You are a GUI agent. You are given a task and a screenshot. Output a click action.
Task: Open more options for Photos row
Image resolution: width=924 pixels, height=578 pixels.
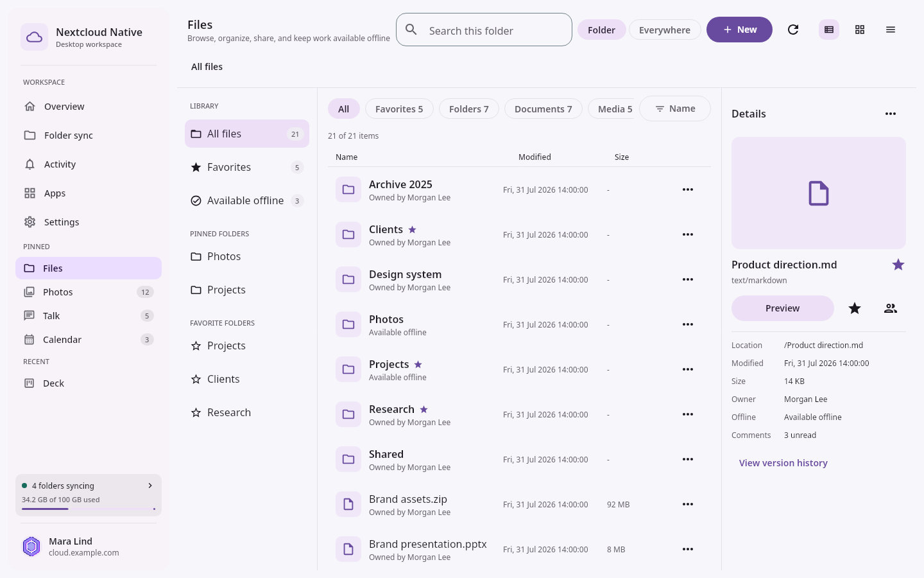[x=688, y=324]
